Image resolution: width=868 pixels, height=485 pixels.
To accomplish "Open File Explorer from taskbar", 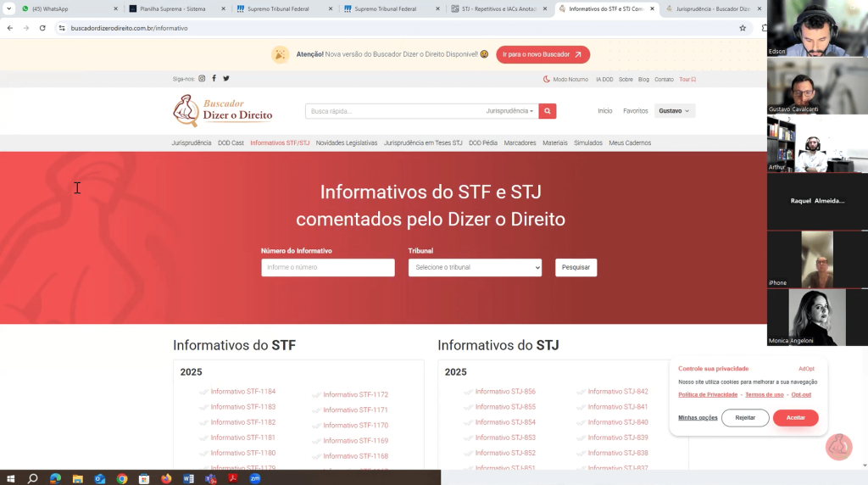I will 77,478.
